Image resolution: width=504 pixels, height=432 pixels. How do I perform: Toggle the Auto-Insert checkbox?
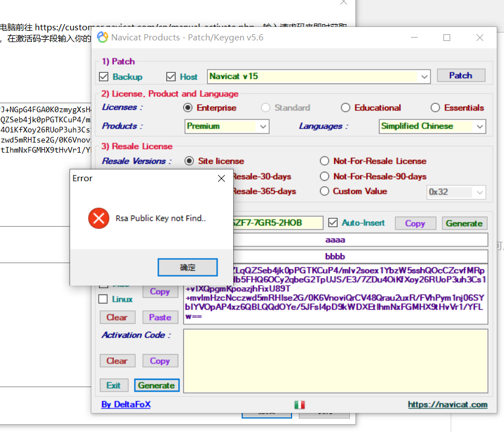point(333,223)
